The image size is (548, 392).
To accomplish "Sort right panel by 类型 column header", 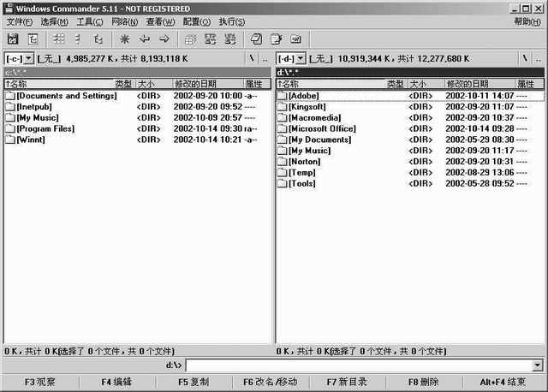I will tap(396, 84).
